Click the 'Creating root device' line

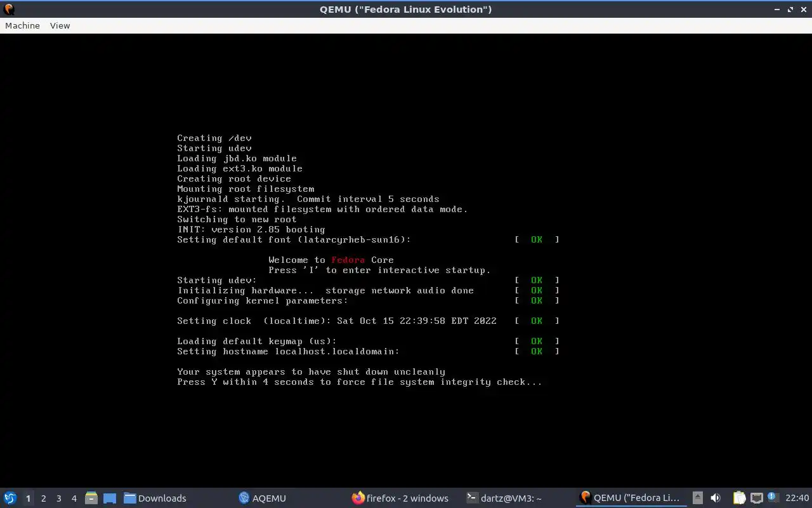pyautogui.click(x=234, y=178)
